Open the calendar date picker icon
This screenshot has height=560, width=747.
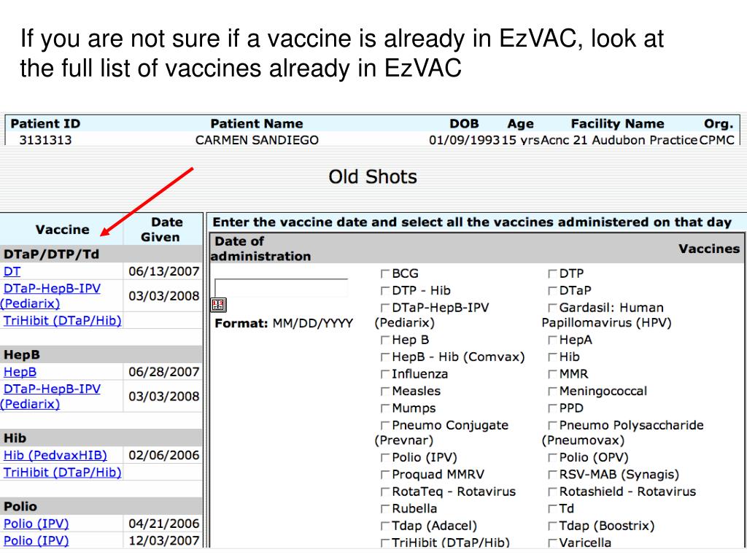point(217,305)
